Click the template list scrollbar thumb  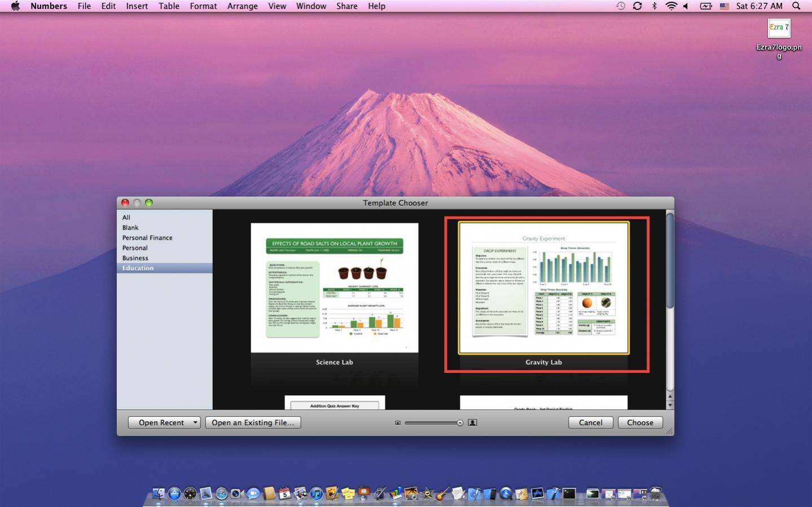670,260
